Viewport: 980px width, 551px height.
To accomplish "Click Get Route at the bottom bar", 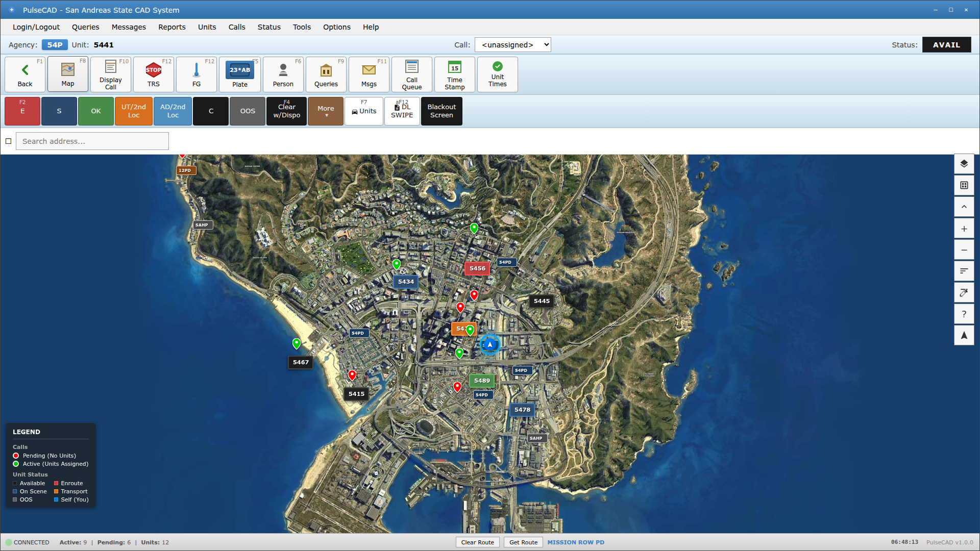I will tap(523, 542).
